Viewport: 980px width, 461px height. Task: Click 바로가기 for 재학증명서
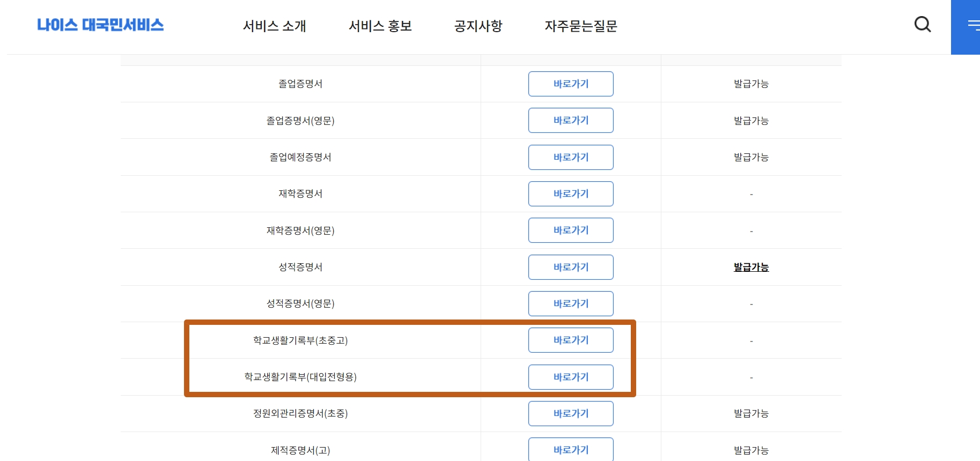click(570, 194)
